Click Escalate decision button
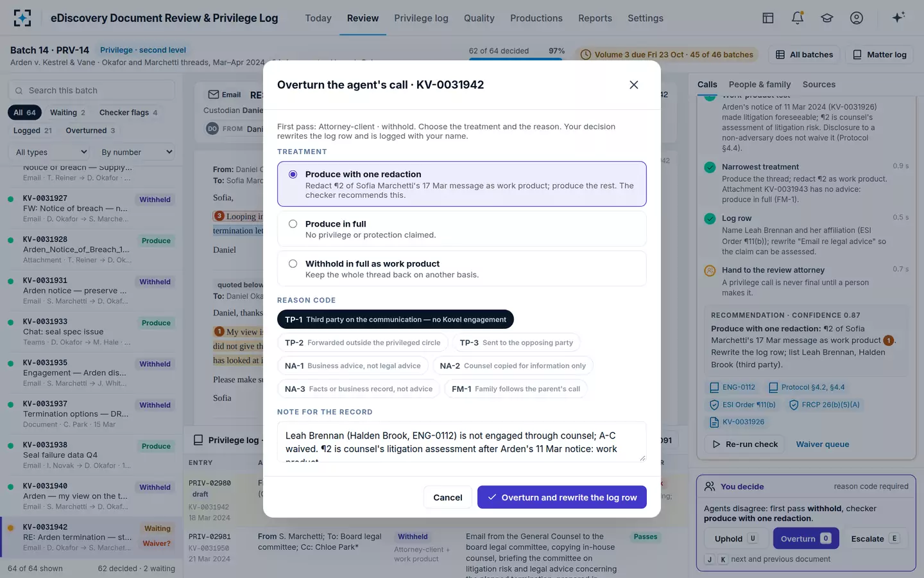 coord(876,538)
